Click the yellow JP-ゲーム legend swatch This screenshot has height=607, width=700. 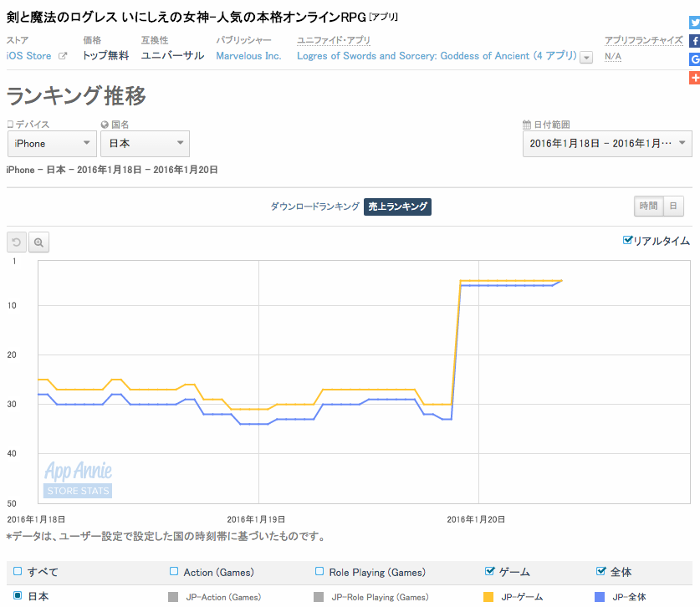pos(488,597)
